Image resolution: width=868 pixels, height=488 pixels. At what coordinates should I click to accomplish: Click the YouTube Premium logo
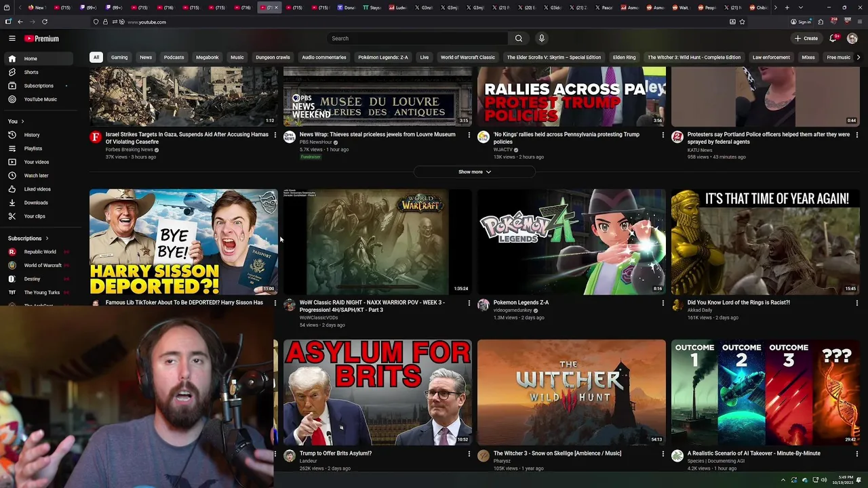pos(41,39)
